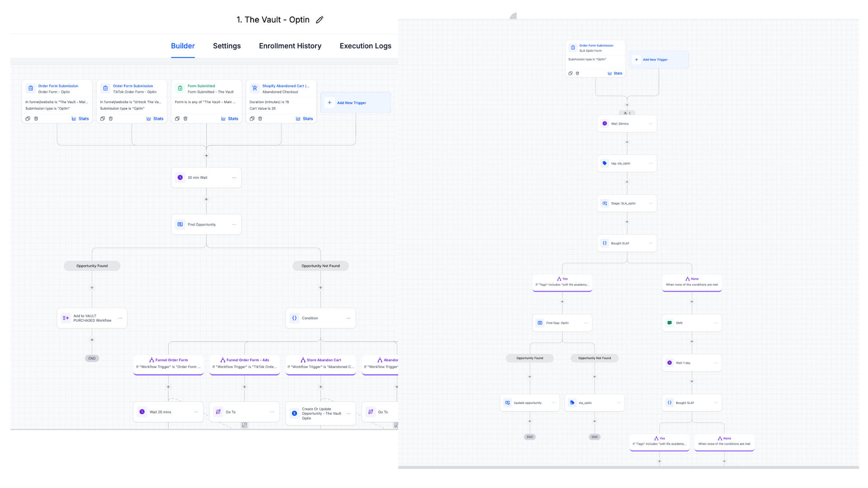Click the None branch for unmet conditions
This screenshot has height=488, width=868.
tap(691, 282)
